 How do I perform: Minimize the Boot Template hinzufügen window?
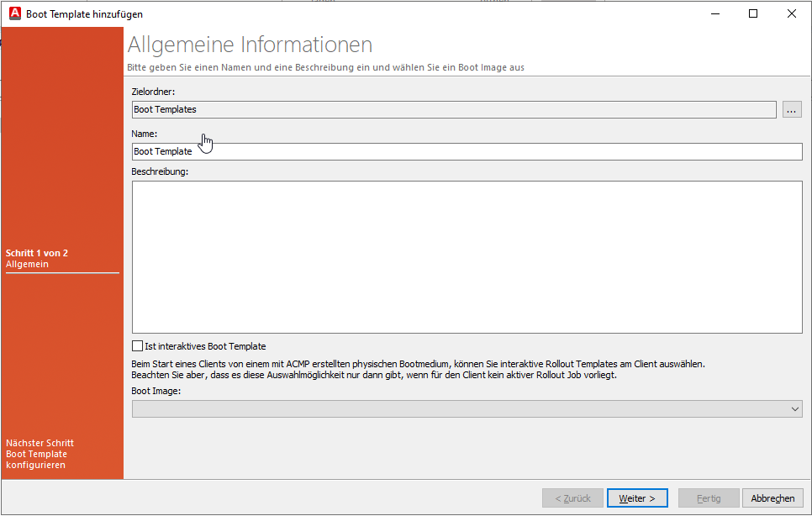click(x=715, y=13)
